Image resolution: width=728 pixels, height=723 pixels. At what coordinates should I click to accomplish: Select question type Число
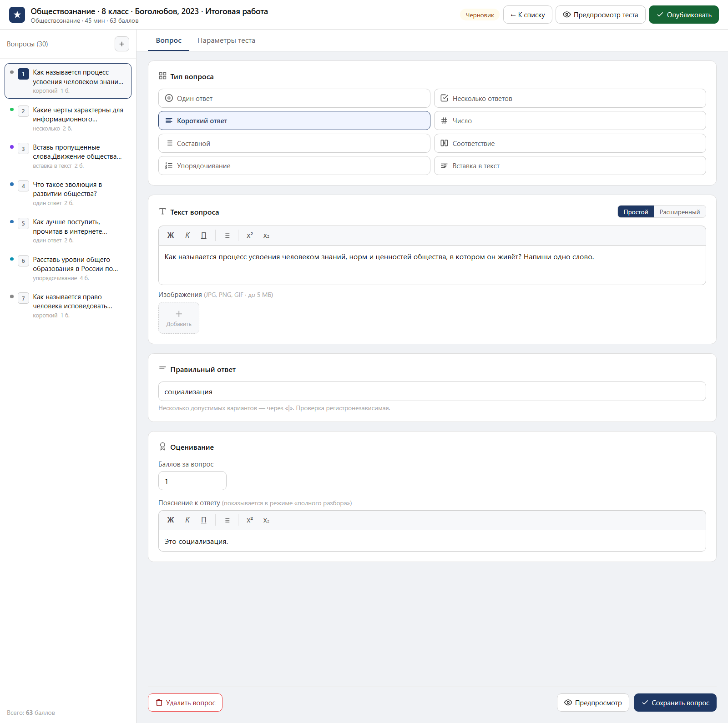click(x=570, y=120)
